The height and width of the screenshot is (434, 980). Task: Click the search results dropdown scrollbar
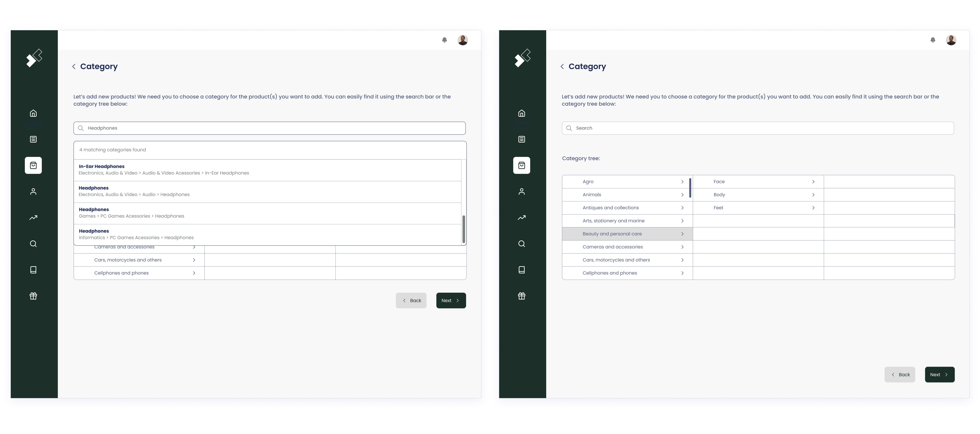click(463, 229)
